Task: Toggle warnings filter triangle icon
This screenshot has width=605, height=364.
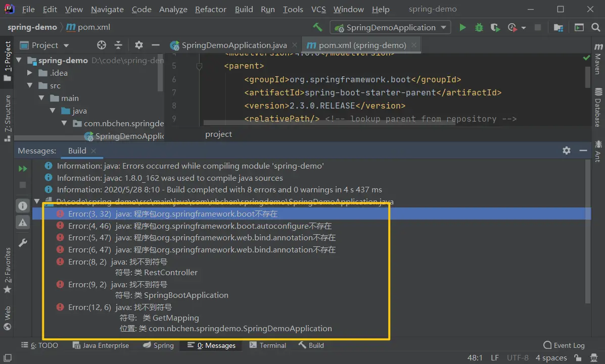Action: click(23, 223)
